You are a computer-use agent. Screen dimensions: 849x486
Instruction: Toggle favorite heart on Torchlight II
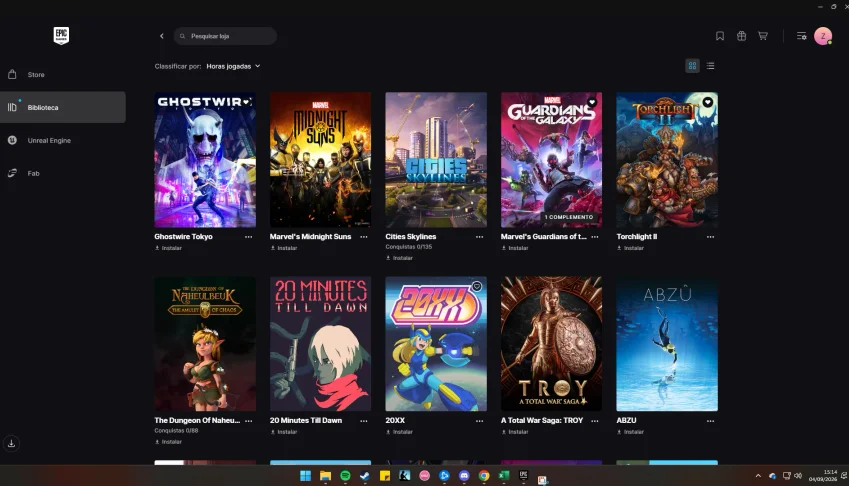707,102
